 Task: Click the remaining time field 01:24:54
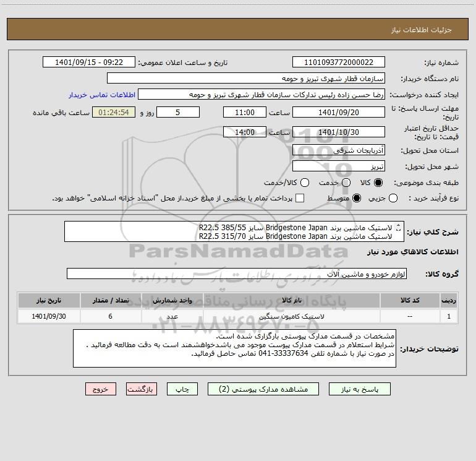(114, 112)
